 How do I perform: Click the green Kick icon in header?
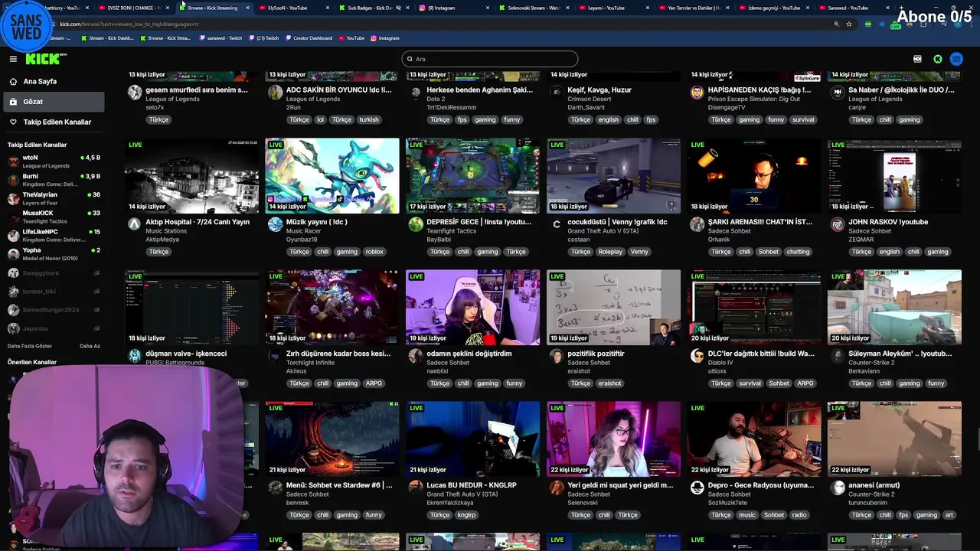point(937,59)
